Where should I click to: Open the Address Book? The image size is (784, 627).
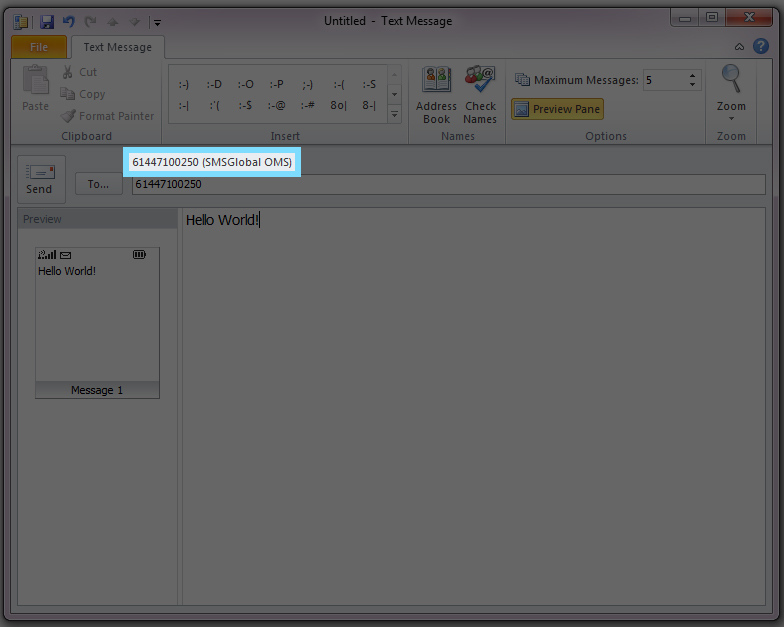coord(436,96)
